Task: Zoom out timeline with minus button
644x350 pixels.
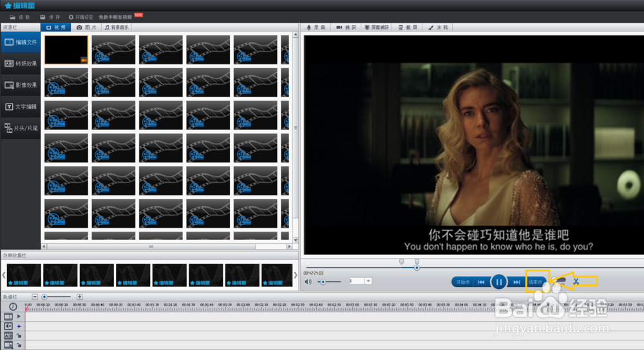Action: point(35,297)
